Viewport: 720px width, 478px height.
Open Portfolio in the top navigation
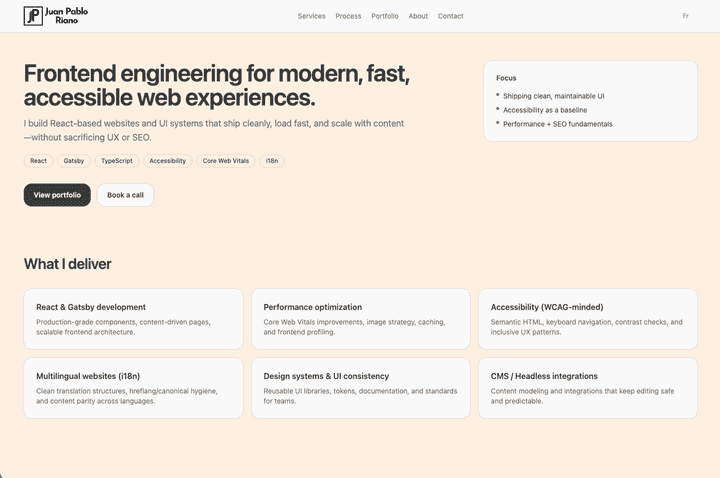click(x=384, y=16)
